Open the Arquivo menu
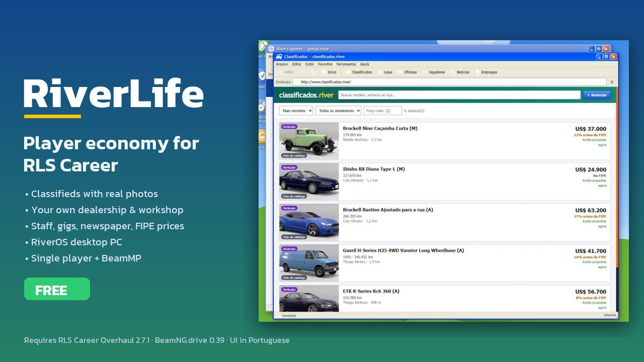 (x=282, y=64)
